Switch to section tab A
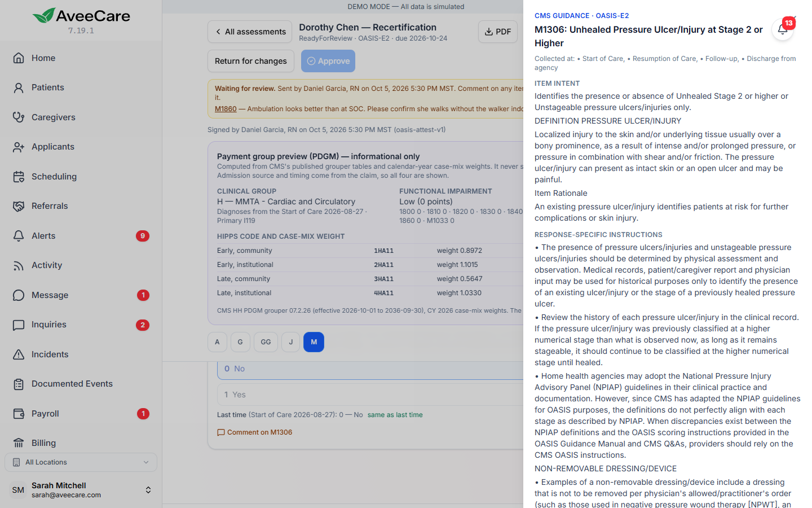The height and width of the screenshot is (508, 812). (217, 342)
